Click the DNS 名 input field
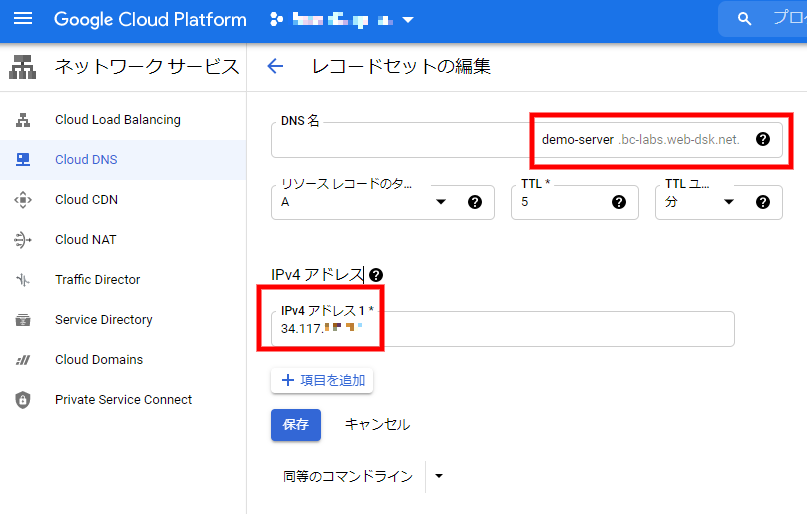 point(527,140)
